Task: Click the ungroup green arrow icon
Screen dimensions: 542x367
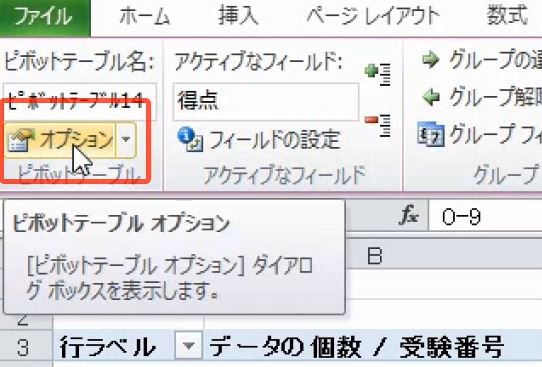Action: (x=431, y=97)
